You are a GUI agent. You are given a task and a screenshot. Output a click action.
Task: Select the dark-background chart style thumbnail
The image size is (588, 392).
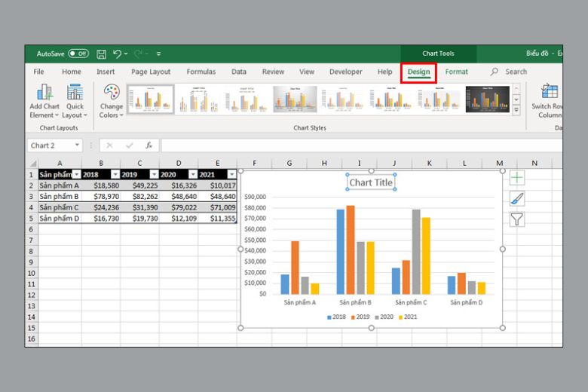pos(488,100)
